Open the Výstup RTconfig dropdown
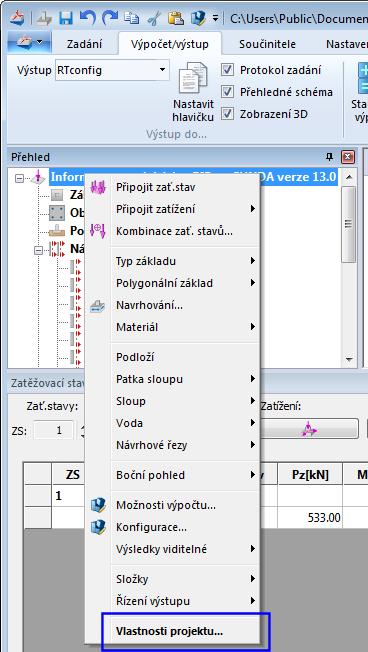Screen dimensions: 368x652 pyautogui.click(x=163, y=70)
